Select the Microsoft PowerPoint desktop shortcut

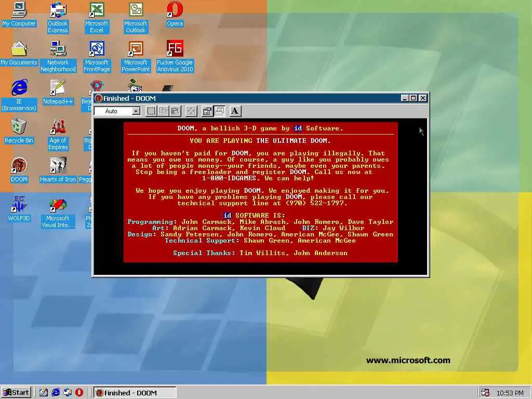[136, 57]
